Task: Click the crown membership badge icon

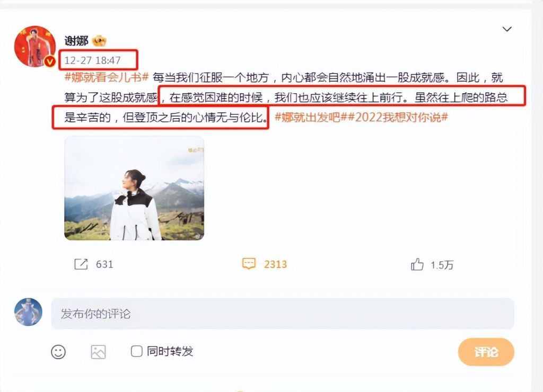Action: tap(99, 41)
